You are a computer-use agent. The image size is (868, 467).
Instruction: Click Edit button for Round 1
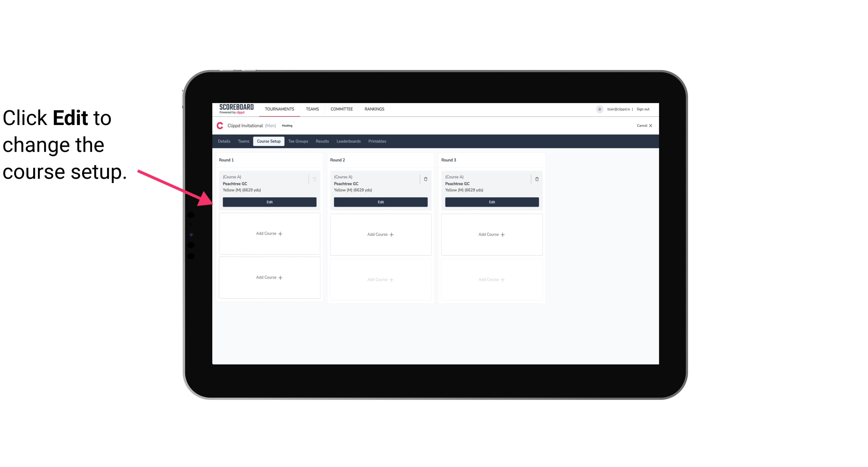[x=270, y=201]
